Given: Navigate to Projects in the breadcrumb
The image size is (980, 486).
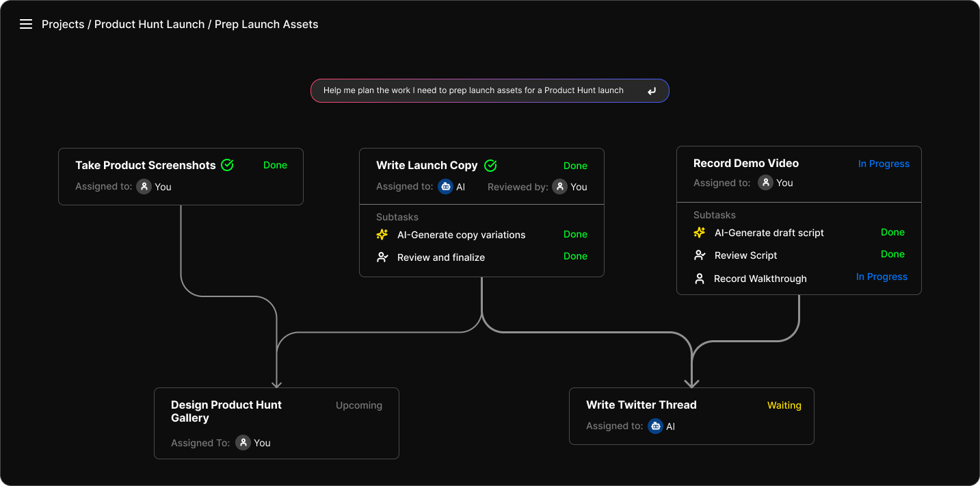Looking at the screenshot, I should (x=63, y=24).
